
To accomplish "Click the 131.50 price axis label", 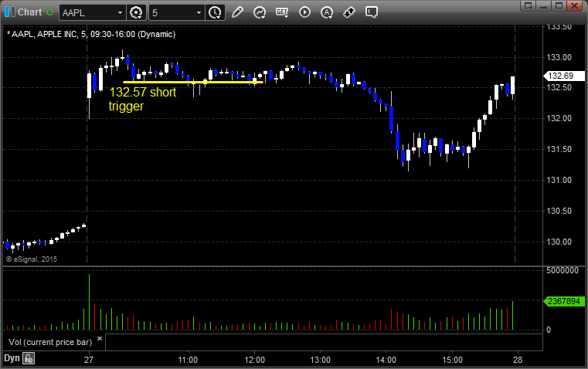I will tap(559, 150).
